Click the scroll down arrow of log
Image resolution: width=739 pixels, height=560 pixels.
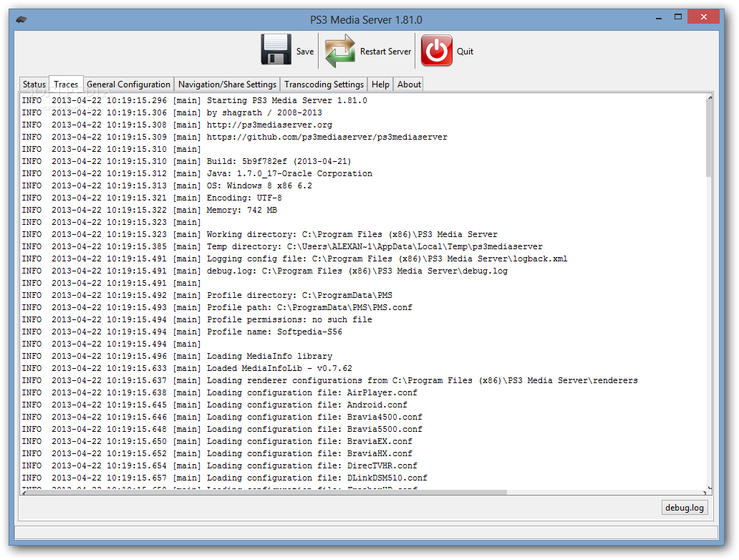click(x=710, y=488)
